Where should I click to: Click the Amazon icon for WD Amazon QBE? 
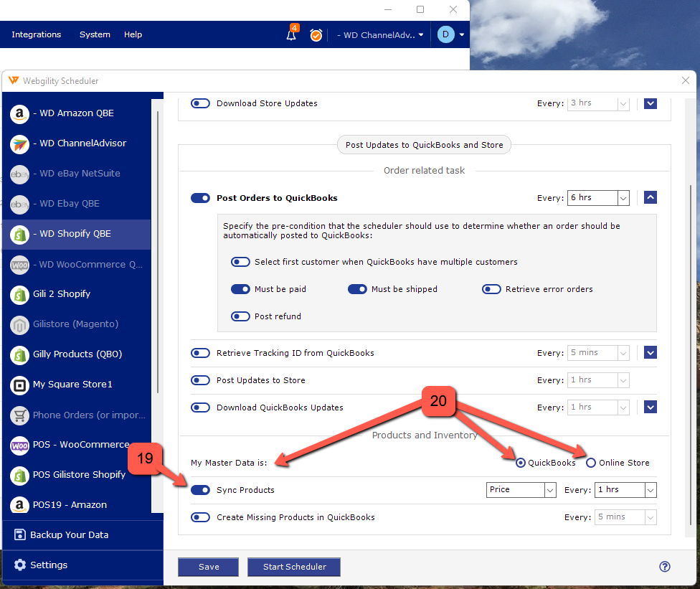[x=19, y=113]
